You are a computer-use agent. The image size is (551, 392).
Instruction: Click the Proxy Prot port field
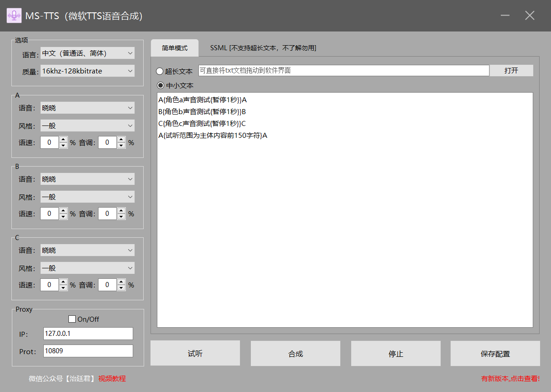(x=88, y=351)
